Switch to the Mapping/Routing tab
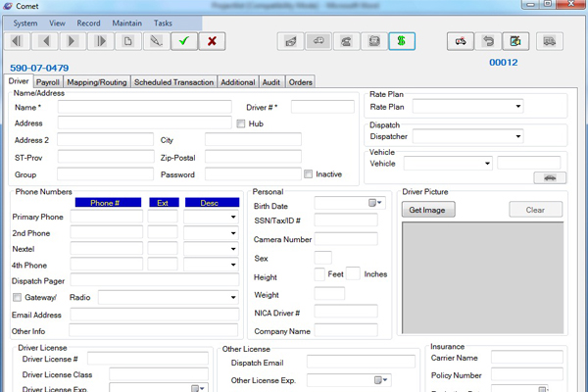Screen dimensions: 588x392 click(97, 82)
